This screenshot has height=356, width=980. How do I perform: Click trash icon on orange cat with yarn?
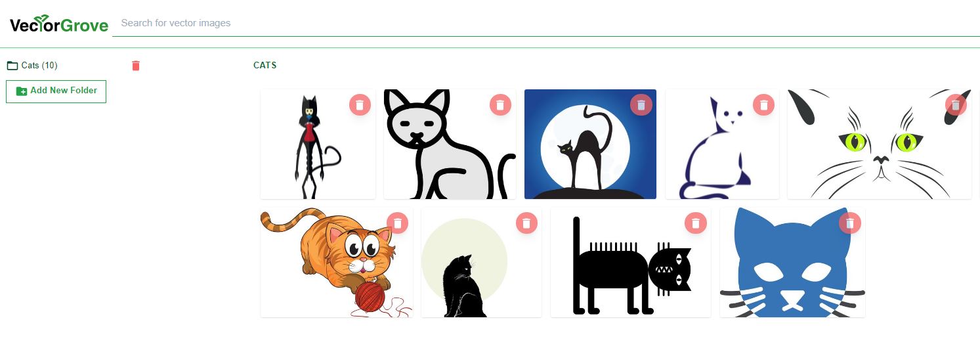(x=397, y=223)
